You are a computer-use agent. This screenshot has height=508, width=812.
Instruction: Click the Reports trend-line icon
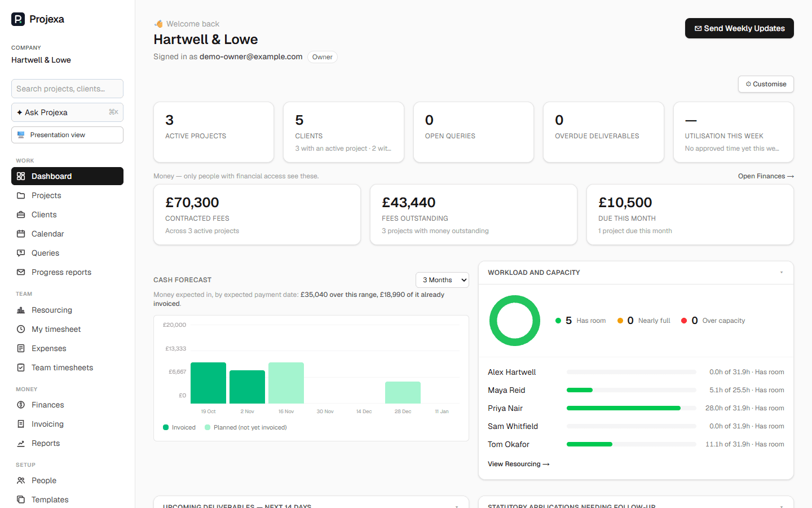click(x=21, y=443)
